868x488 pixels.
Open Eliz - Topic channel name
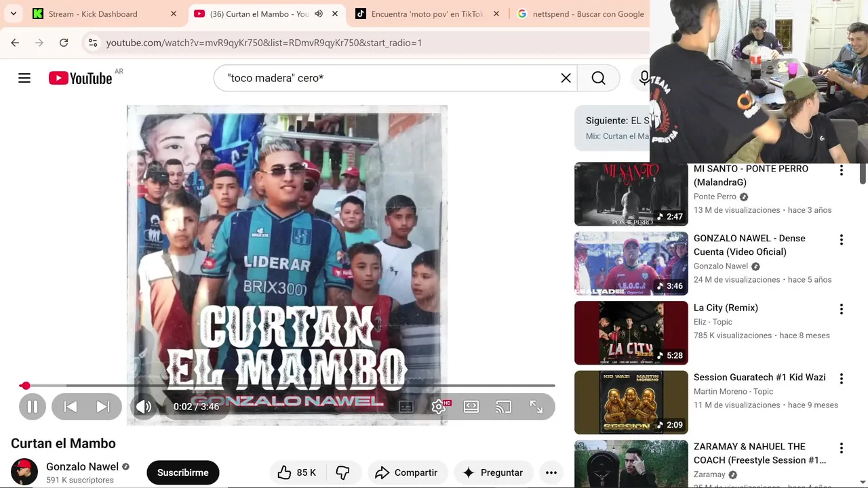pos(713,322)
